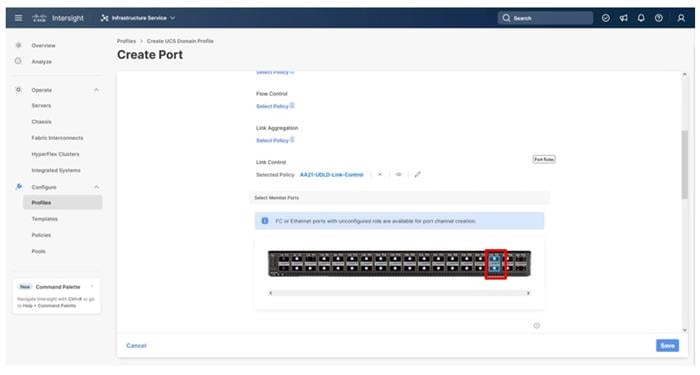Click the scroll down arrow of the form
This screenshot has height=375, width=700.
685,330
